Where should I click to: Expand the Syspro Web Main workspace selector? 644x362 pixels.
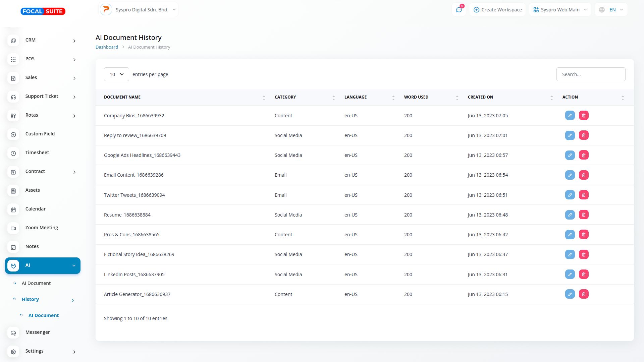pyautogui.click(x=560, y=10)
